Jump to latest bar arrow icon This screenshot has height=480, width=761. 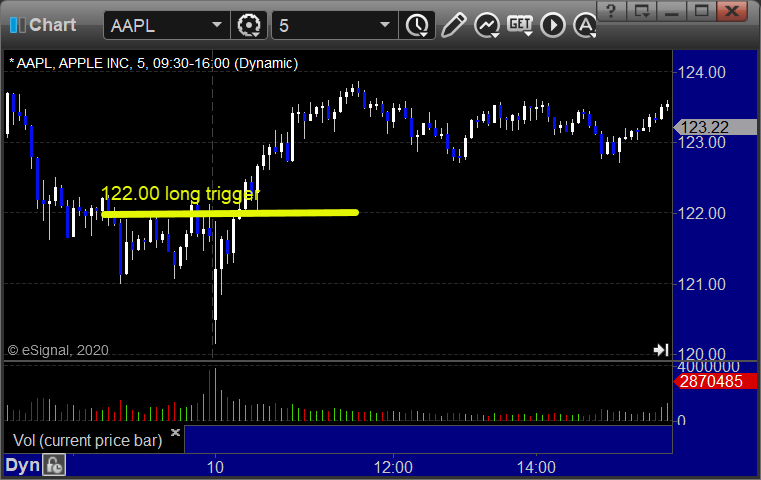(x=661, y=349)
